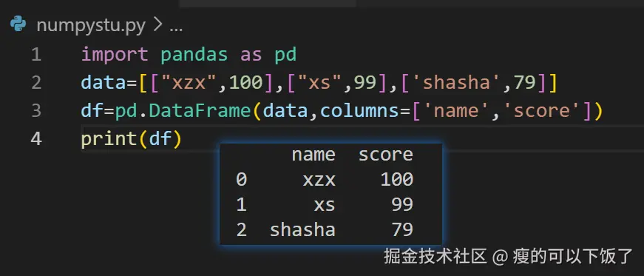
Task: Click the name header in output popup
Action: (x=313, y=154)
